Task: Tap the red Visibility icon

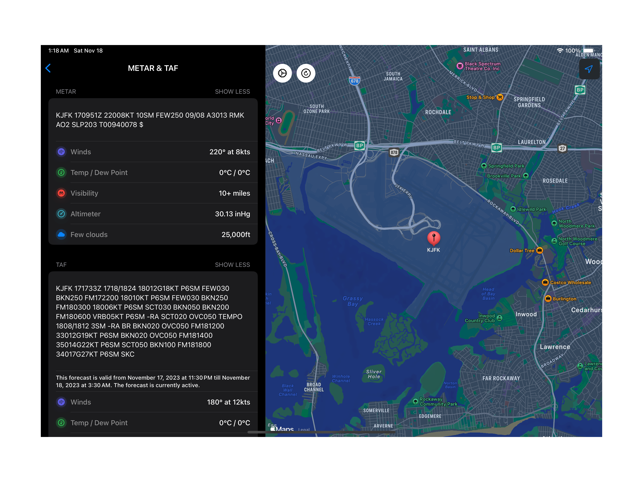Action: coord(61,193)
